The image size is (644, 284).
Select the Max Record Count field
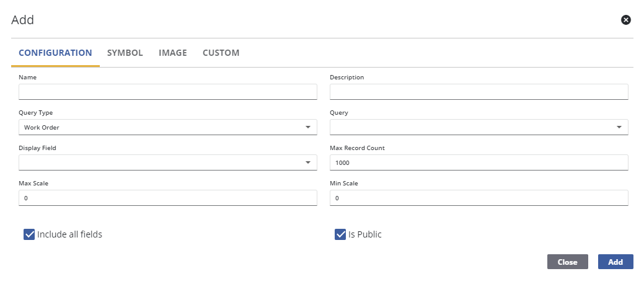[x=479, y=162]
